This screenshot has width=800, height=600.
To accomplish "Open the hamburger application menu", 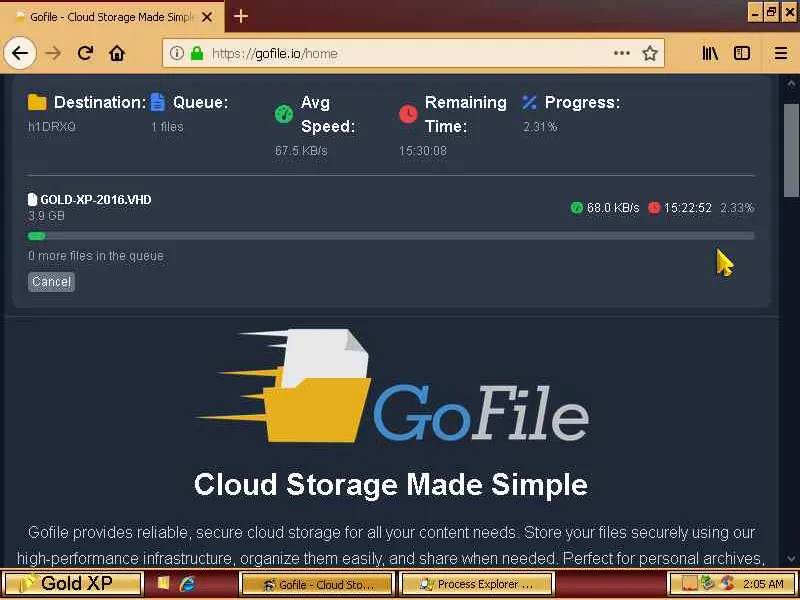I will click(781, 53).
